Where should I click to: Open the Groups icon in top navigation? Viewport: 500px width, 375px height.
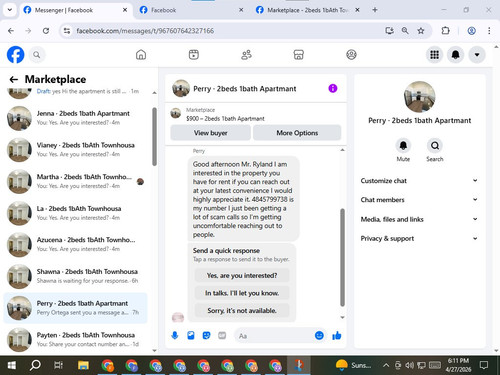[351, 55]
